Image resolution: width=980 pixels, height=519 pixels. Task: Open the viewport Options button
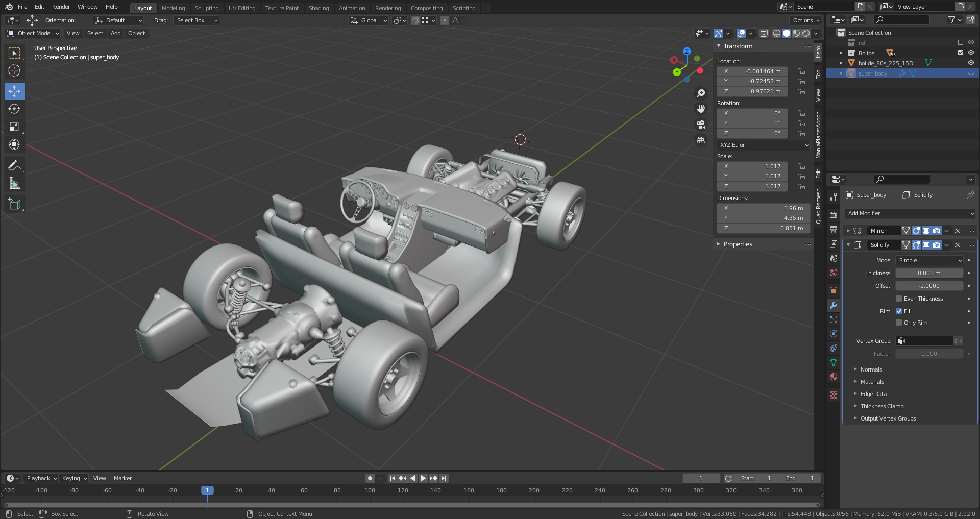pyautogui.click(x=805, y=20)
